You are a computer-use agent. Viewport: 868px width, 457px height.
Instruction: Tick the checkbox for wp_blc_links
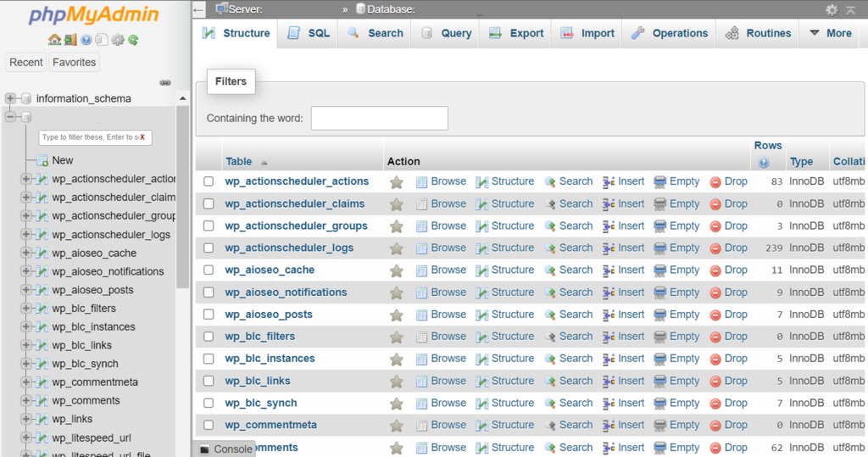click(x=209, y=381)
